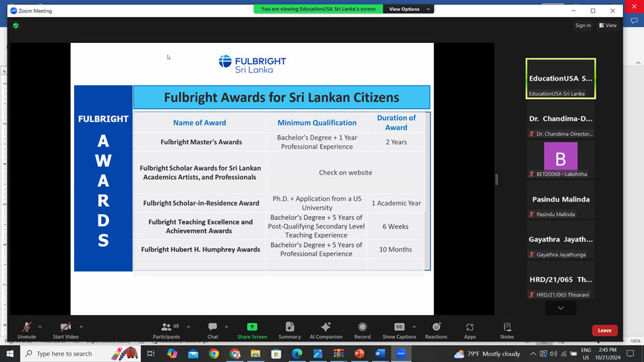
Task: Show more participants with down chevron
Action: click(561, 308)
